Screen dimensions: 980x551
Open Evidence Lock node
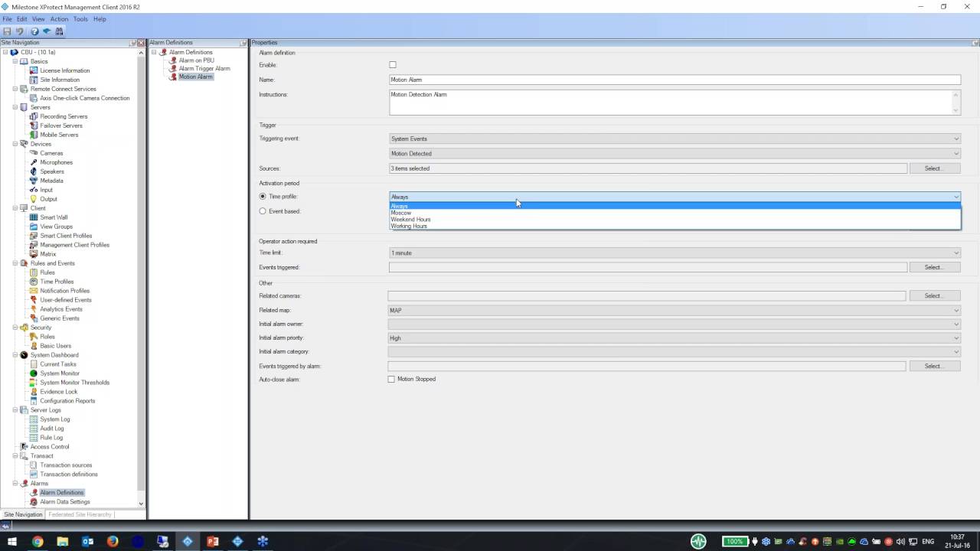(x=59, y=392)
